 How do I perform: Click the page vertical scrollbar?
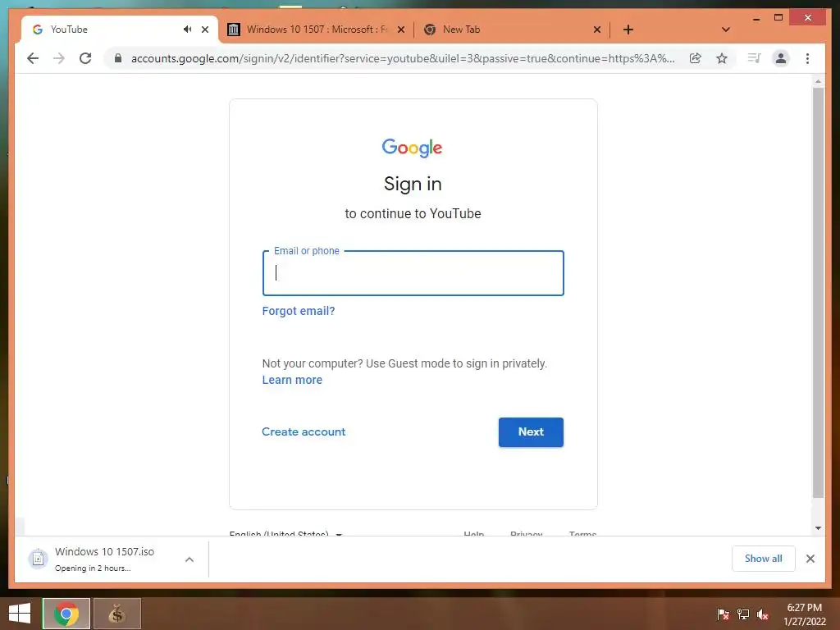tap(818, 293)
